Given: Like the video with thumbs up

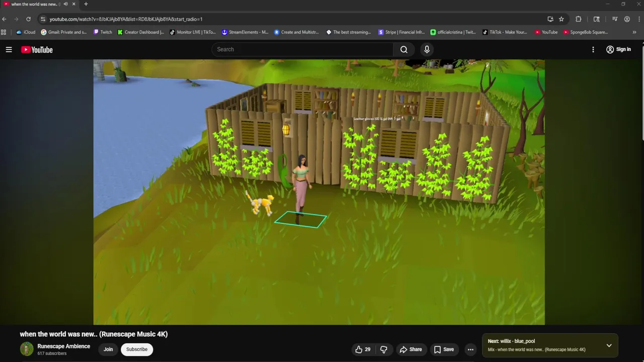Looking at the screenshot, I should 363,349.
